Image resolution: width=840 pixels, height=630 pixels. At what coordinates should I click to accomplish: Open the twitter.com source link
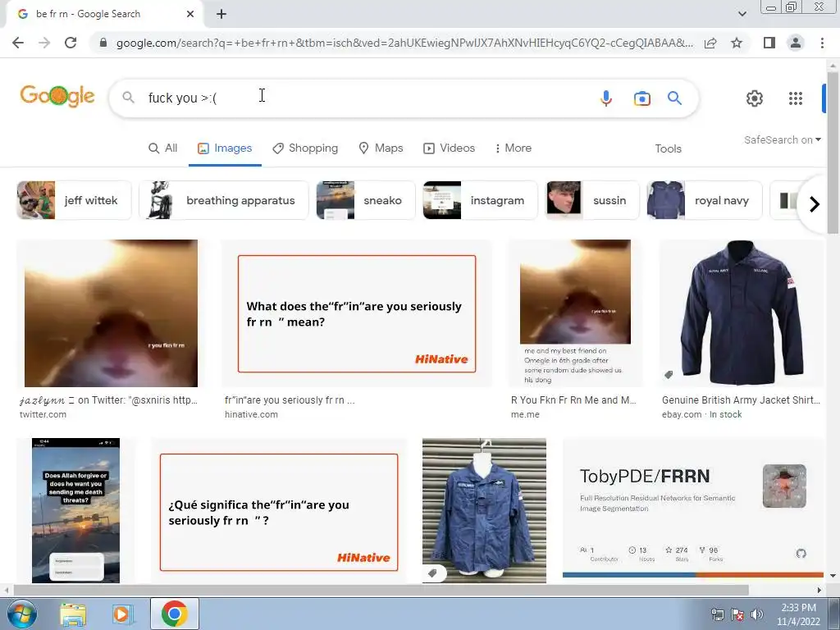point(43,414)
